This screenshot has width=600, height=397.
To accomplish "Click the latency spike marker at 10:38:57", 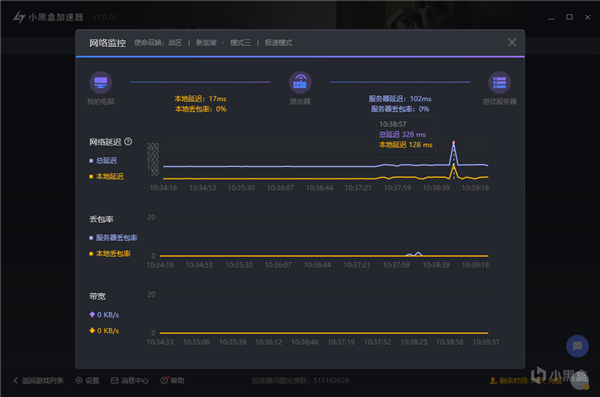I will click(453, 142).
